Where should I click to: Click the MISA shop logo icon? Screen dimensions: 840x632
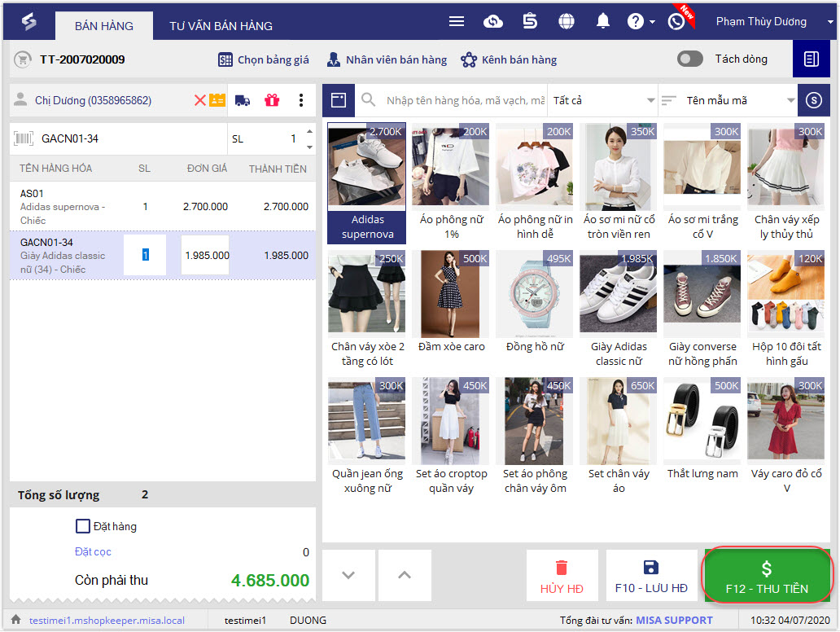pyautogui.click(x=29, y=21)
